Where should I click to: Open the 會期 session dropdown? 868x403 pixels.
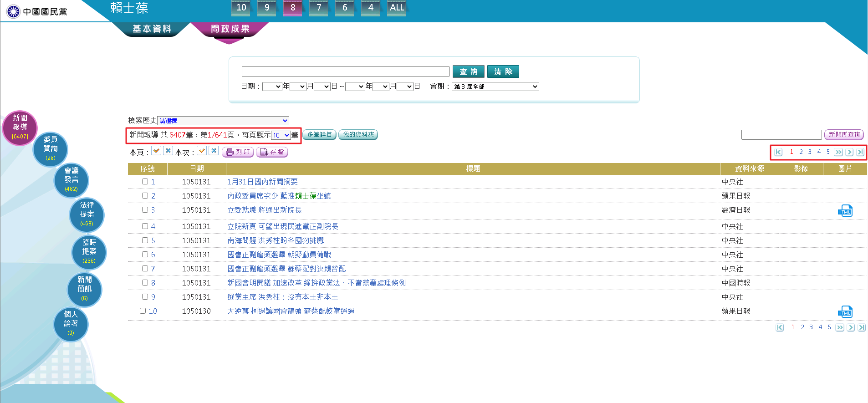(495, 87)
